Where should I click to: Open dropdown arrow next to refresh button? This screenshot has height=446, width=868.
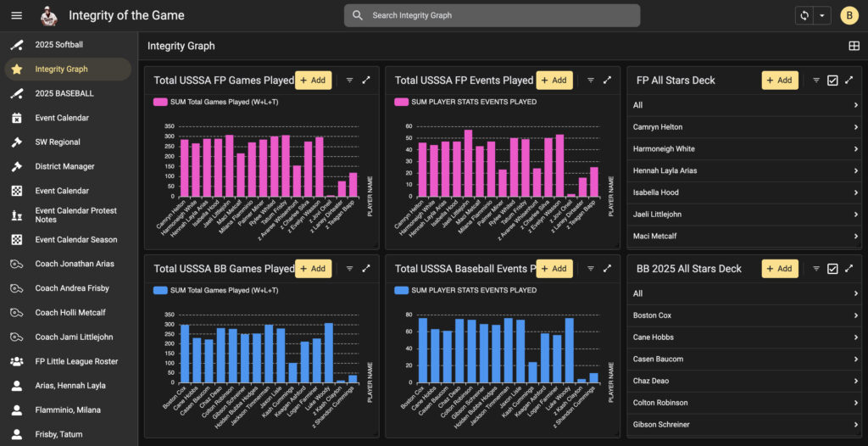point(821,15)
